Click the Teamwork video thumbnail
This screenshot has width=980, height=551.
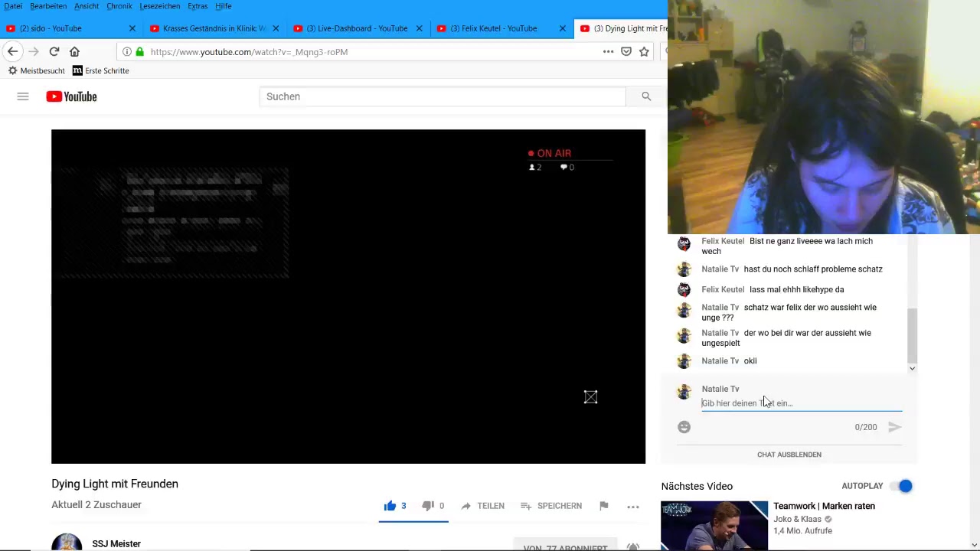click(714, 526)
